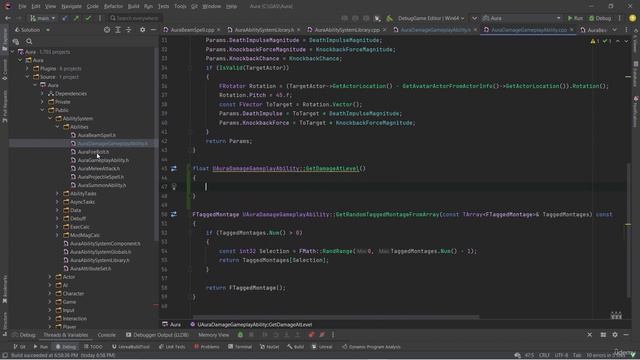This screenshot has width=640, height=360.
Task: Open the Memory View tab
Action: pyautogui.click(x=213, y=335)
